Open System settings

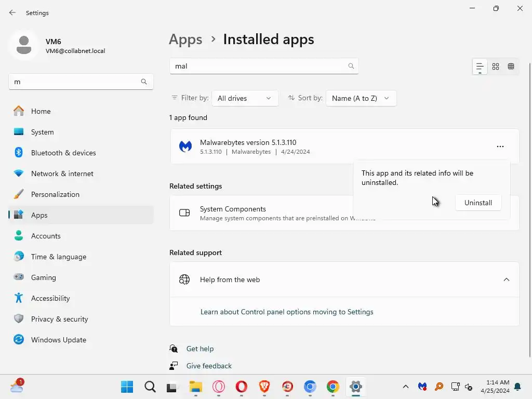[81, 132]
